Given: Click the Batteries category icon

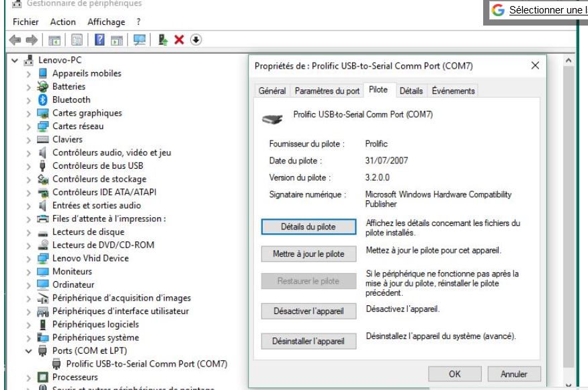Looking at the screenshot, I should coord(43,86).
